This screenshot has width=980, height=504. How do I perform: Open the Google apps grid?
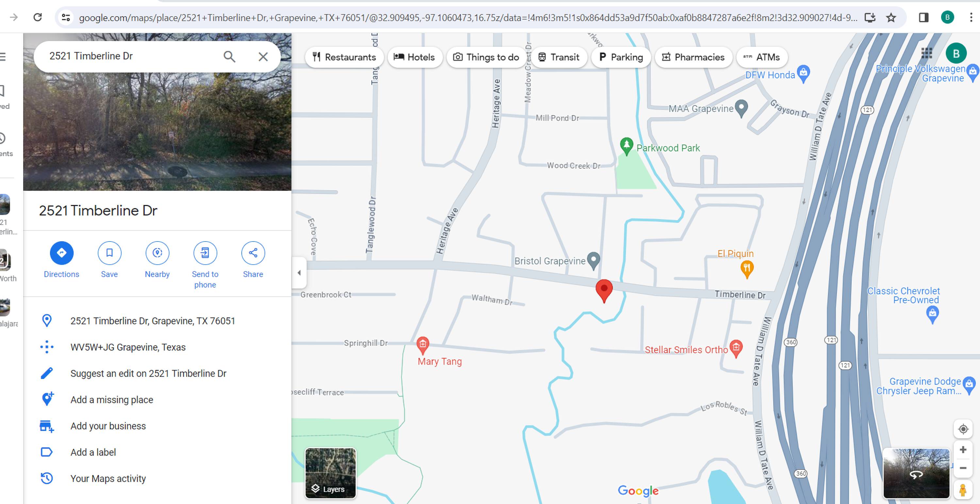click(x=927, y=53)
